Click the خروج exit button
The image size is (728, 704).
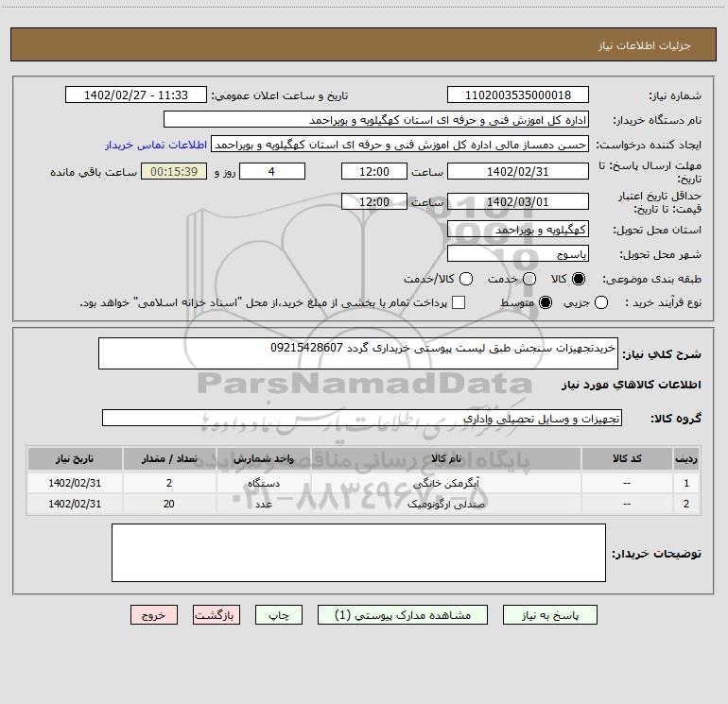click(x=154, y=615)
